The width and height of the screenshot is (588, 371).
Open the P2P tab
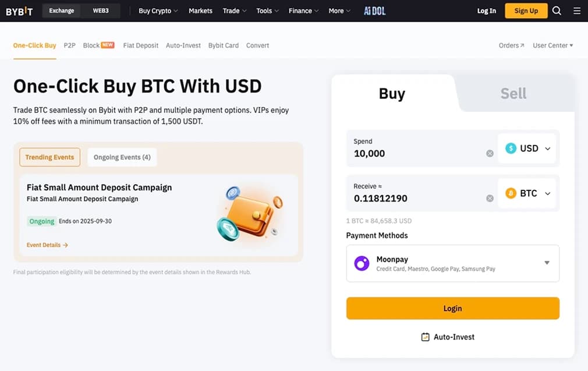click(x=69, y=45)
